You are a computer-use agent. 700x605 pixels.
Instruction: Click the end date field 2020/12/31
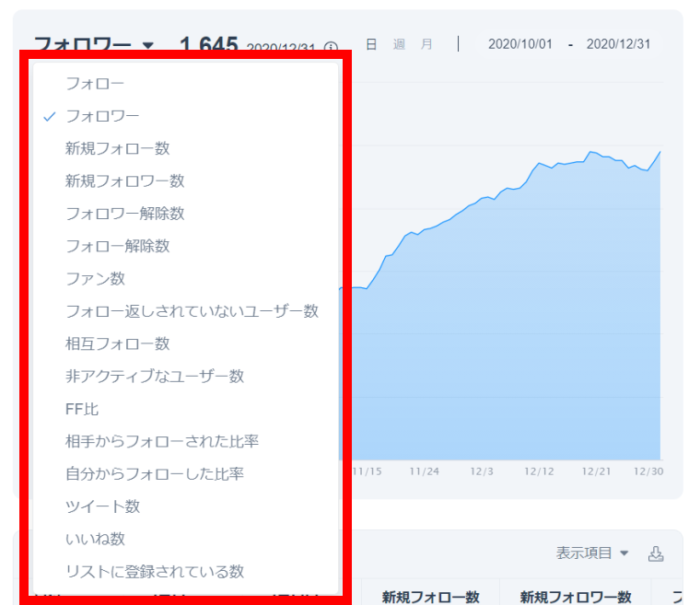click(x=618, y=44)
